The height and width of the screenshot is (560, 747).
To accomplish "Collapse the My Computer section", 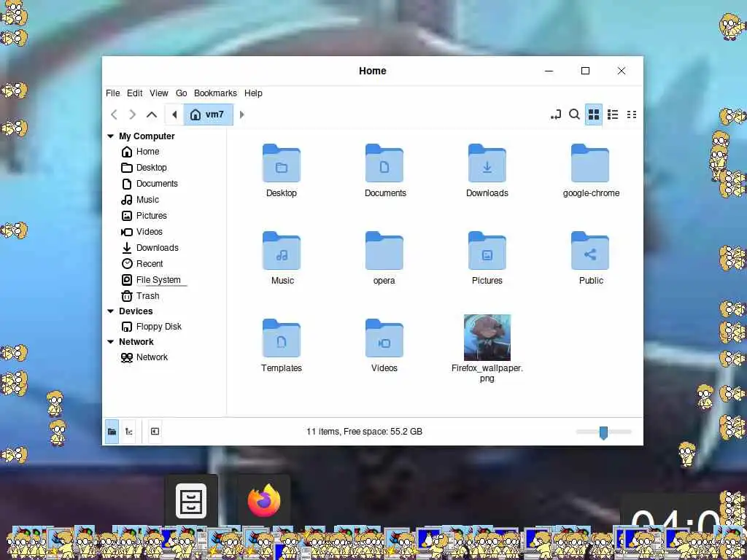I will [111, 136].
